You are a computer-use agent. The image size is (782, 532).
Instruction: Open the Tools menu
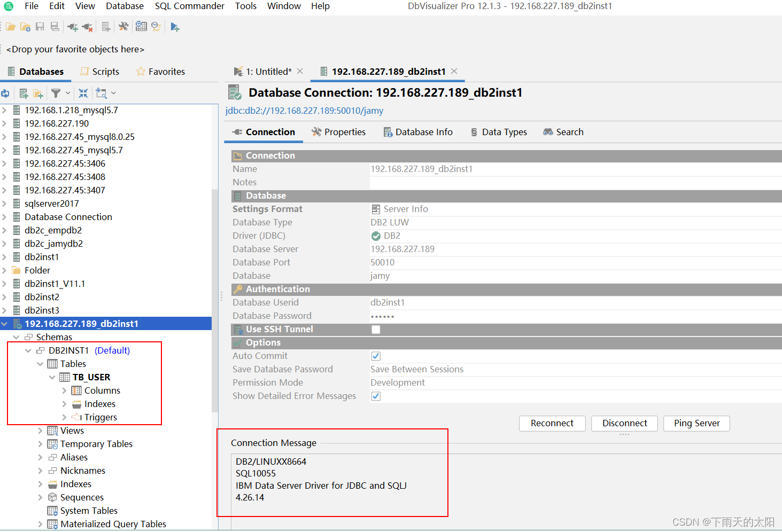click(x=246, y=6)
